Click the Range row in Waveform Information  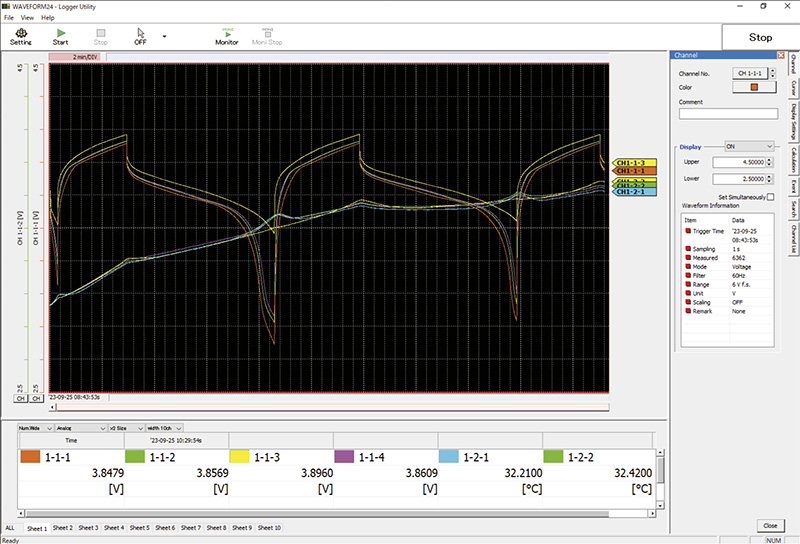pyautogui.click(x=728, y=284)
